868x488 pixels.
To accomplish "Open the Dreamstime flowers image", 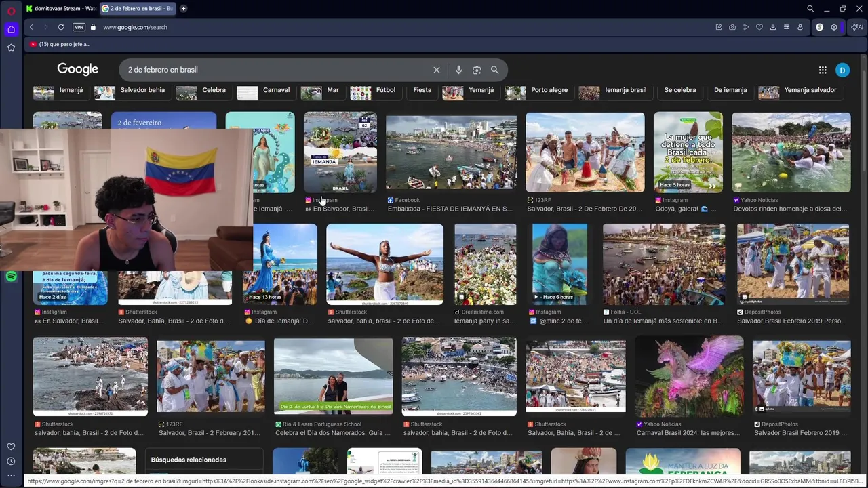I will pyautogui.click(x=485, y=264).
